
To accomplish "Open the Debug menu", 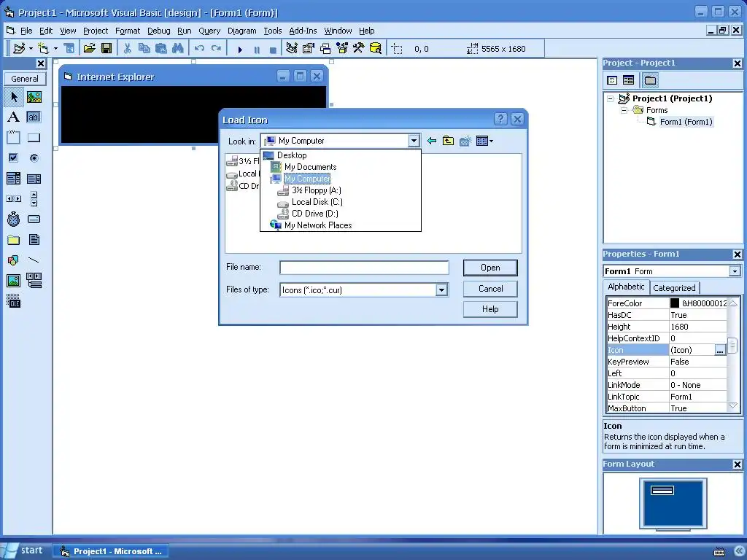I will pos(158,31).
